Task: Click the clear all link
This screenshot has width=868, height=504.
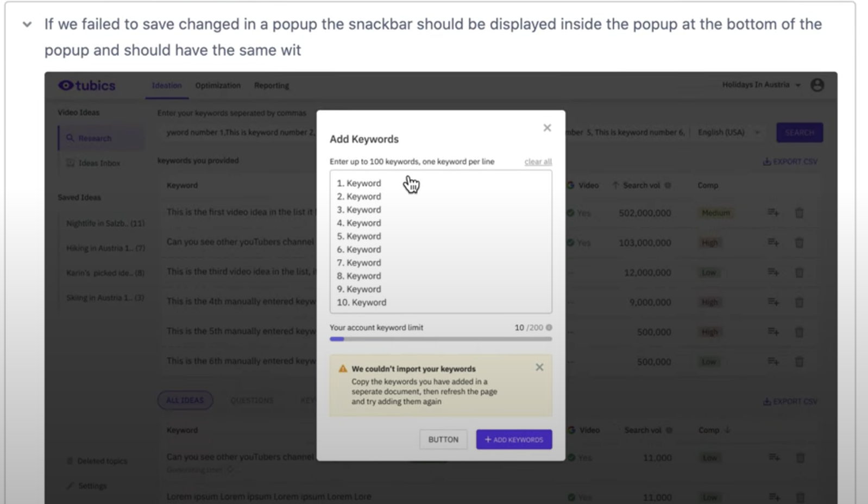Action: pos(537,161)
